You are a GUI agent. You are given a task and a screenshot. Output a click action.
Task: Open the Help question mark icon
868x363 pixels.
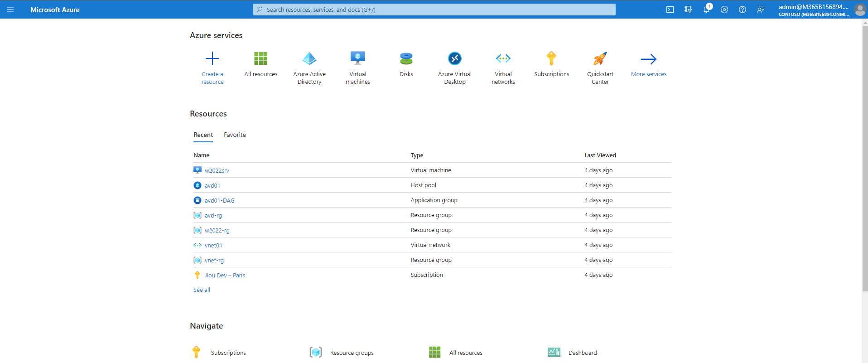743,10
